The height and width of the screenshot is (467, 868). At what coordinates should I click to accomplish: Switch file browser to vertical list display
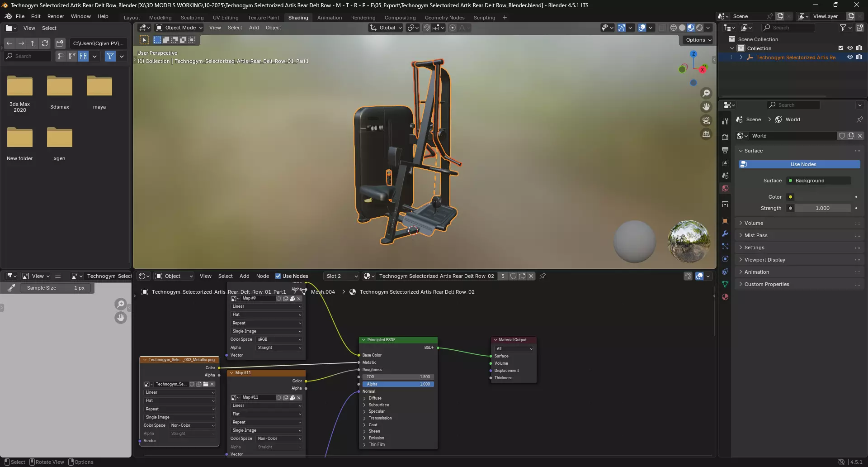coord(61,56)
